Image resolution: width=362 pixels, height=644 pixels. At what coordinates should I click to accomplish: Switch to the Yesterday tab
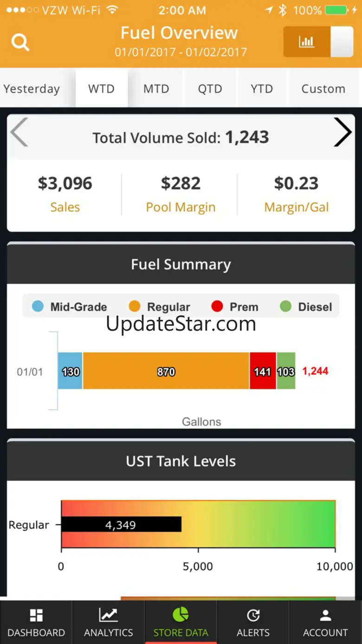[x=32, y=89]
